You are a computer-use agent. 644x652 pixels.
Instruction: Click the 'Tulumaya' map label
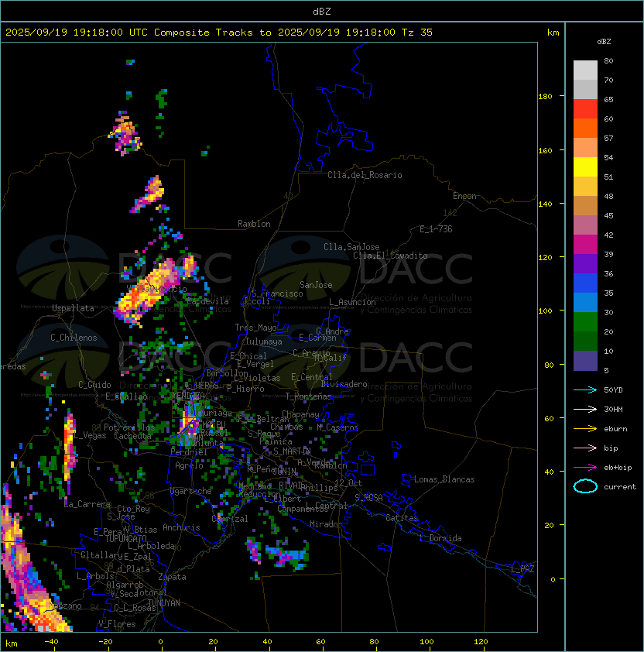[x=264, y=341]
